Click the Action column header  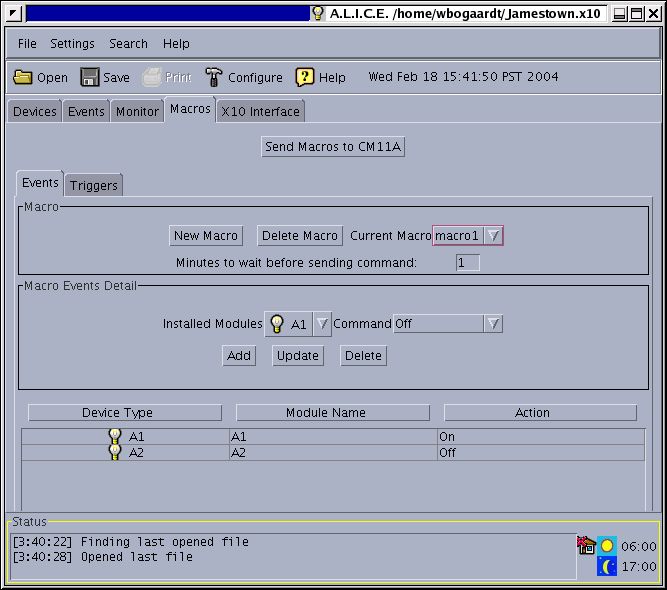540,412
